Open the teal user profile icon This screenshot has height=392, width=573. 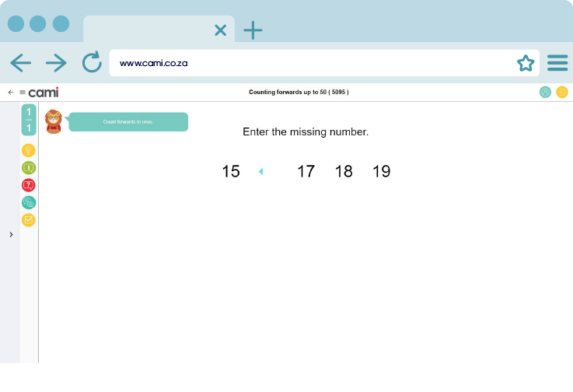point(545,93)
